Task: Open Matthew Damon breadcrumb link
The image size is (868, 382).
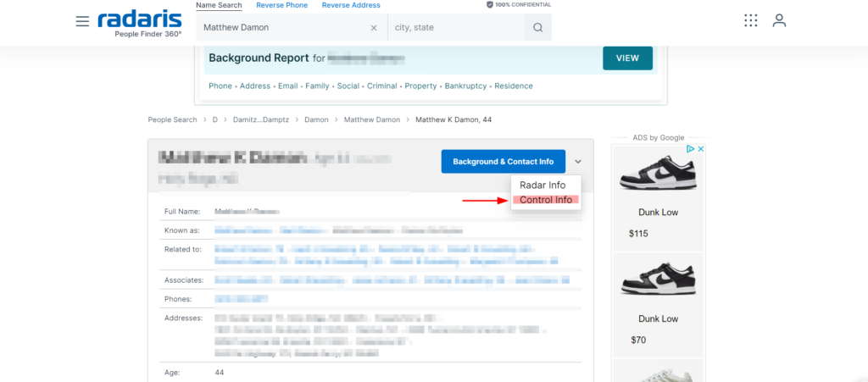Action: (x=372, y=119)
